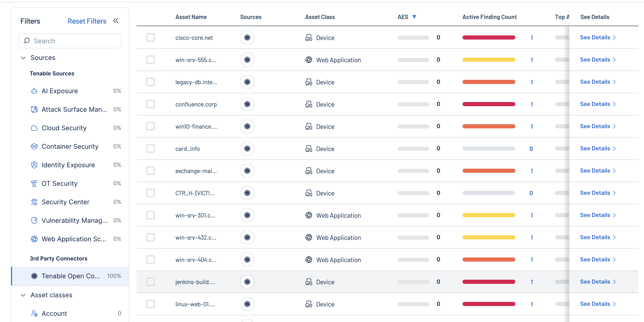Click the source icon for cisco-core.net
Image resolution: width=644 pixels, height=322 pixels.
(x=247, y=37)
